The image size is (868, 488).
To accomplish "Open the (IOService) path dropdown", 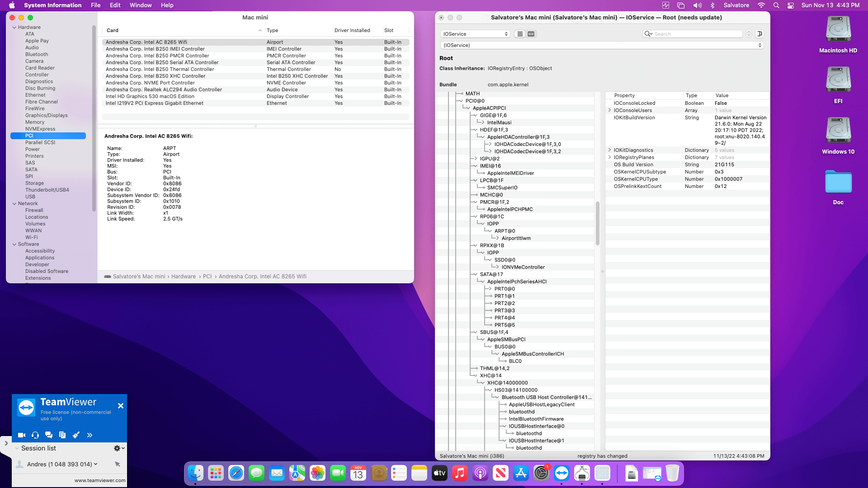I will (x=602, y=45).
